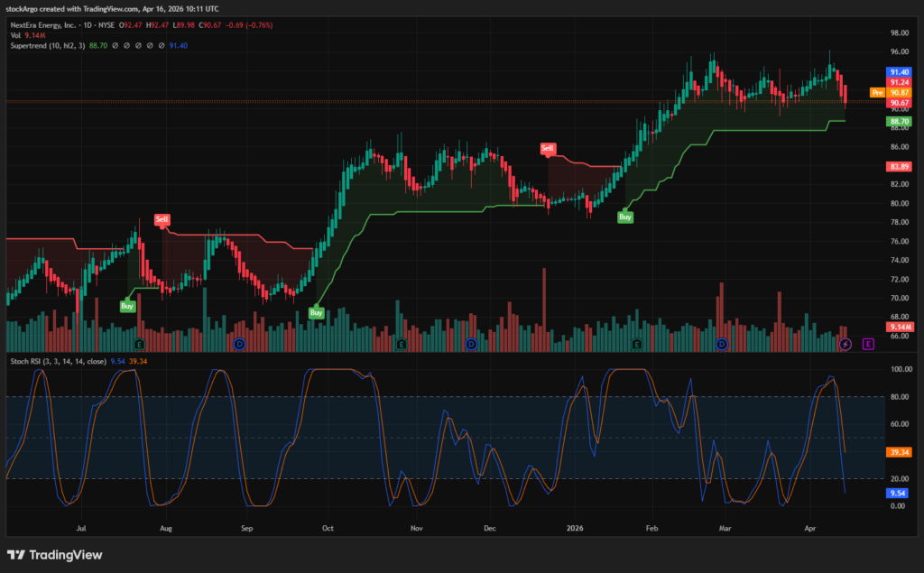Click the Buy signal label before October
Viewport: 924px width, 573px height.
[x=316, y=312]
